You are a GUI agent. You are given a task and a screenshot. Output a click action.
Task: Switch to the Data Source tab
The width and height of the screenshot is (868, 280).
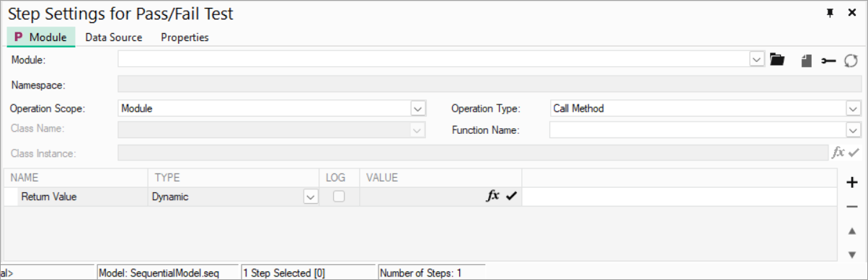(114, 37)
